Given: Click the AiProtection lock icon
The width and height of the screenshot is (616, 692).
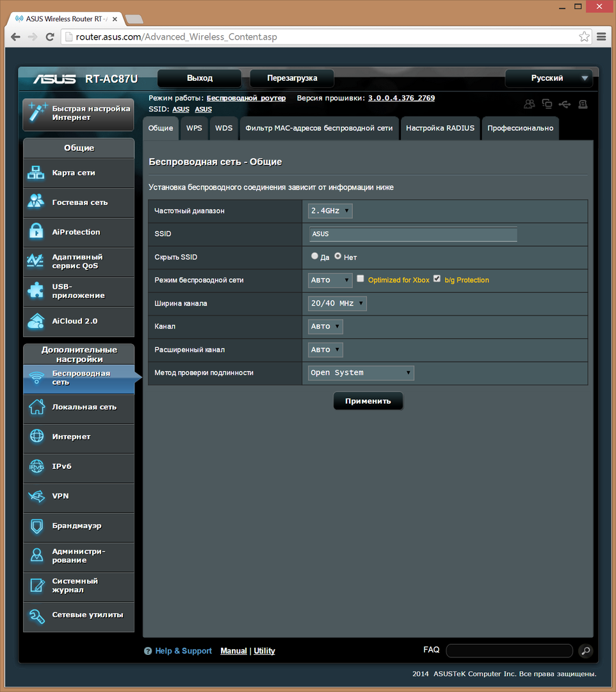Looking at the screenshot, I should (x=36, y=232).
